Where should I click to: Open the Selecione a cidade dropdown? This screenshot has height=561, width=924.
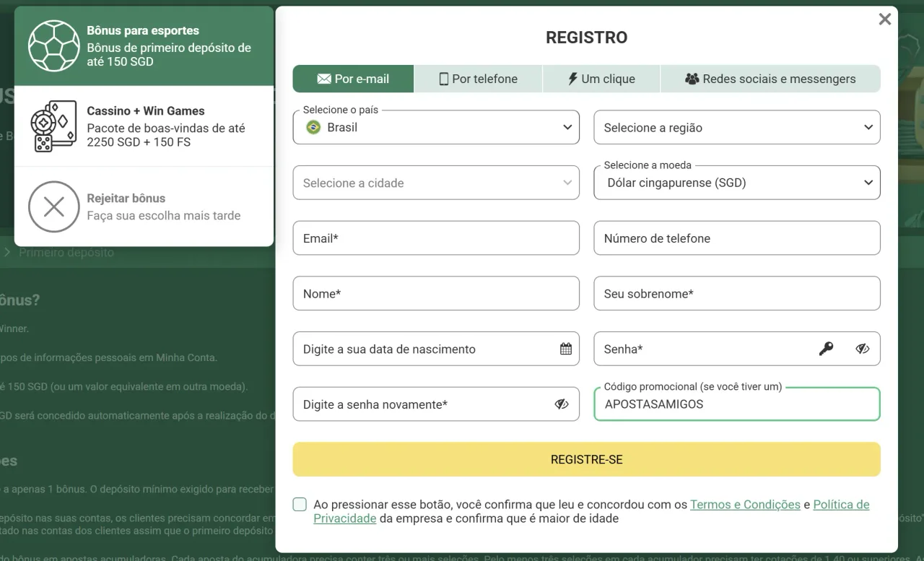[436, 183]
